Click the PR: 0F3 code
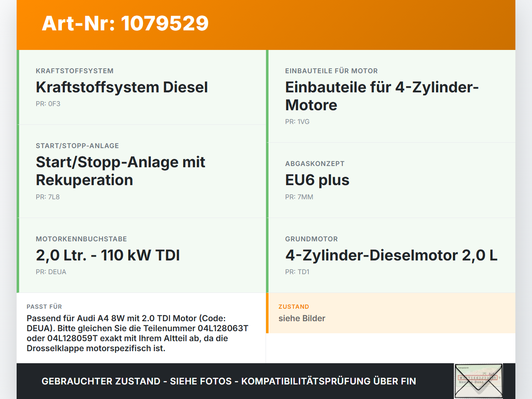Image resolution: width=532 pixels, height=399 pixels. 48,104
